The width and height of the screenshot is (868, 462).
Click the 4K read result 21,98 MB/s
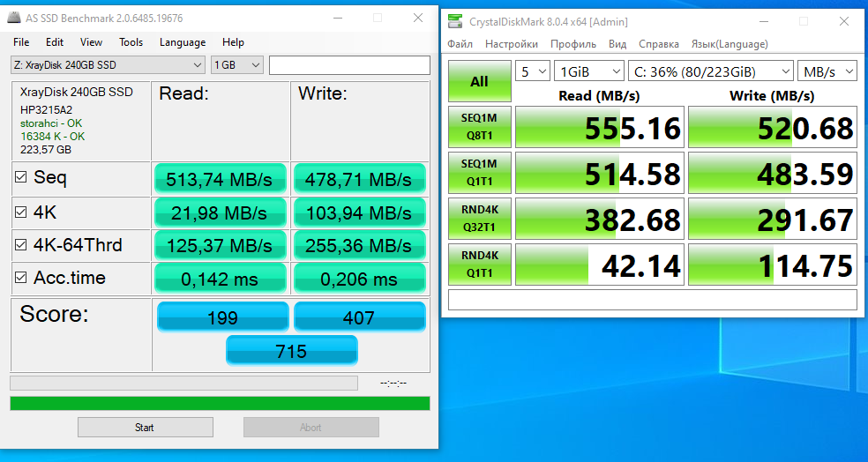pyautogui.click(x=220, y=212)
